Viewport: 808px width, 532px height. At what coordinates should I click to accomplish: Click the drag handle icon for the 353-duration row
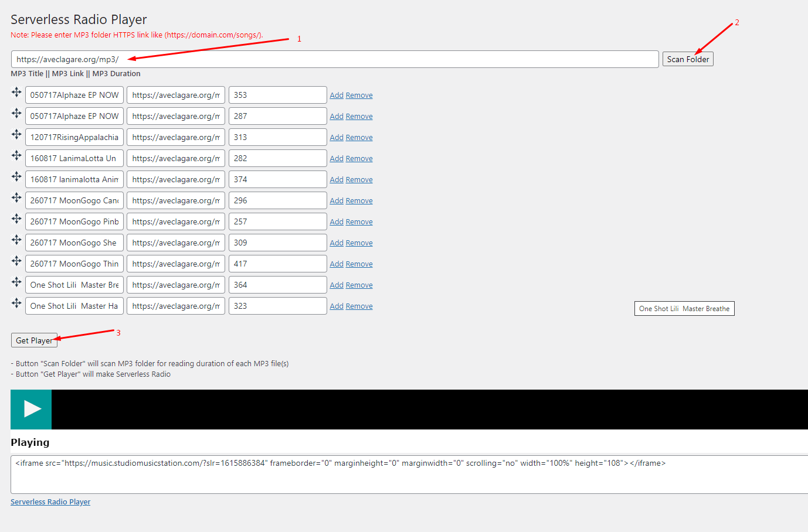click(16, 92)
